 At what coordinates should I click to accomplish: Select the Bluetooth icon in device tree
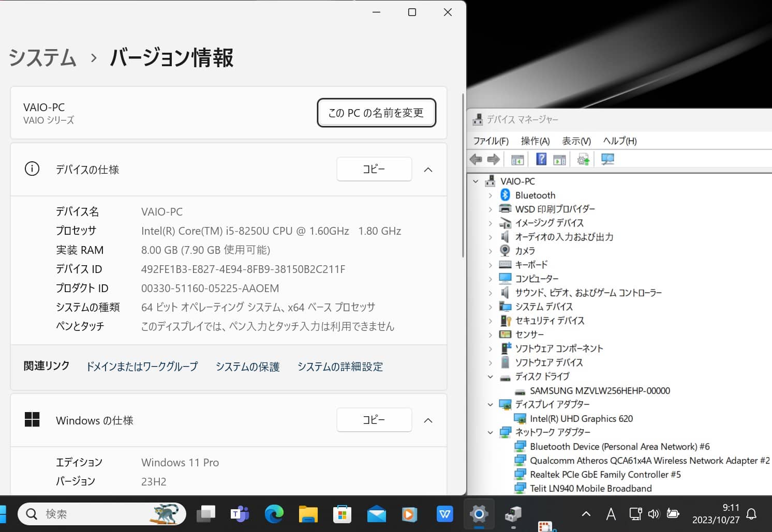[x=505, y=195]
